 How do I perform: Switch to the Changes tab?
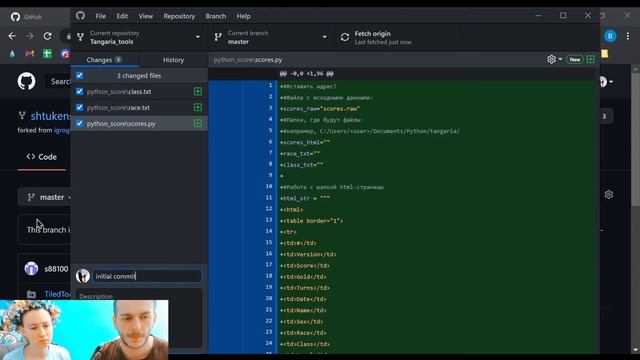(104, 60)
